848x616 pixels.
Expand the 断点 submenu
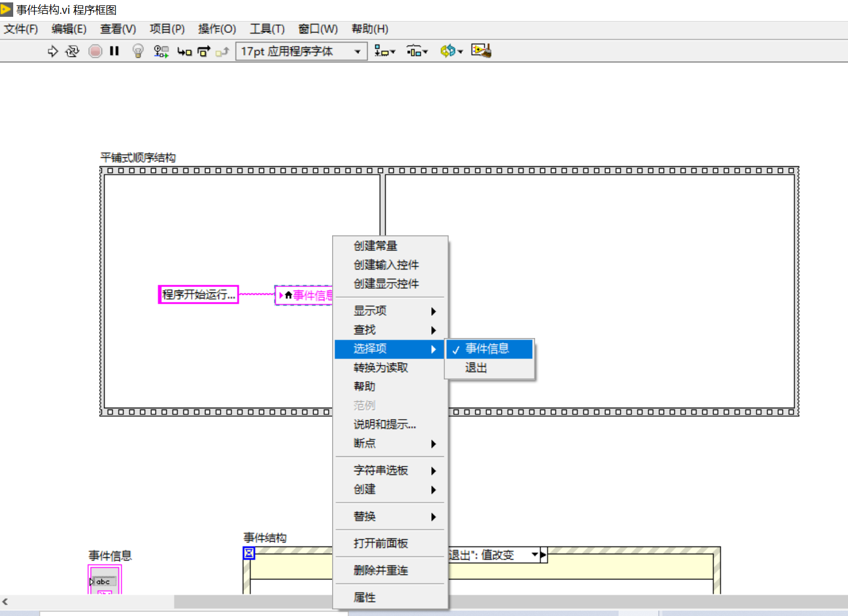tap(390, 443)
